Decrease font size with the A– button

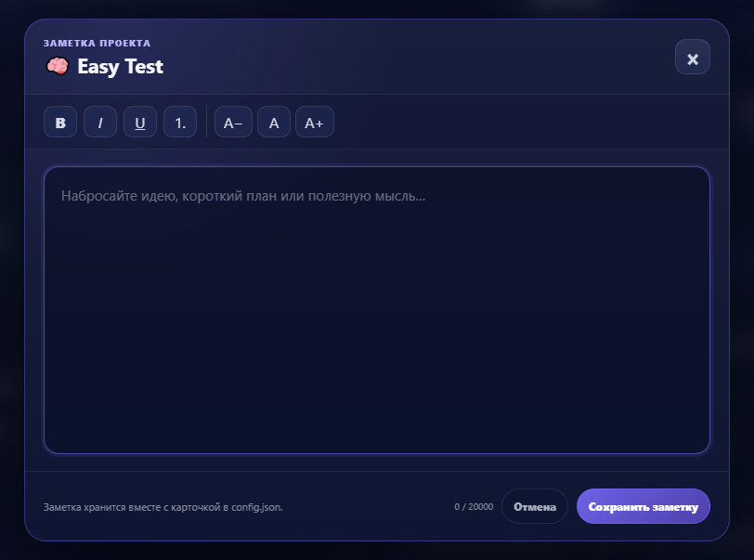pyautogui.click(x=233, y=123)
